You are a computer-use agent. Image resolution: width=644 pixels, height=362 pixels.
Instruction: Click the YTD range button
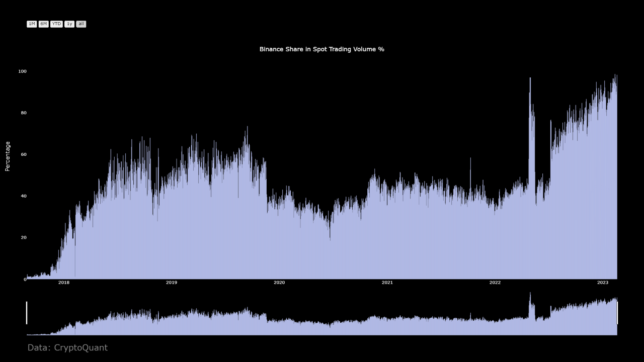(56, 24)
